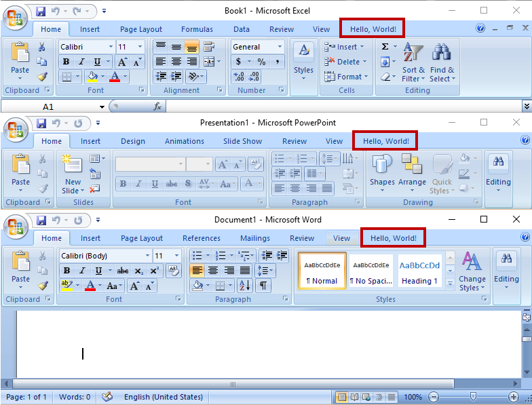Click the Percent Style button in Excel
The image size is (532, 405).
tap(261, 62)
